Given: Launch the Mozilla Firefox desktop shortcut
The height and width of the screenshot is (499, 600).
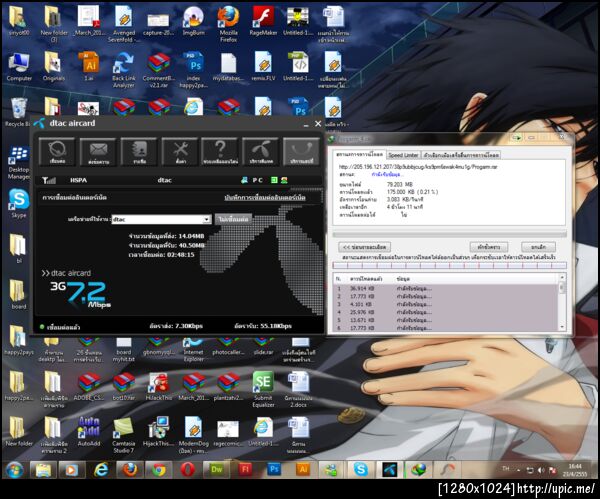Looking at the screenshot, I should (x=228, y=24).
